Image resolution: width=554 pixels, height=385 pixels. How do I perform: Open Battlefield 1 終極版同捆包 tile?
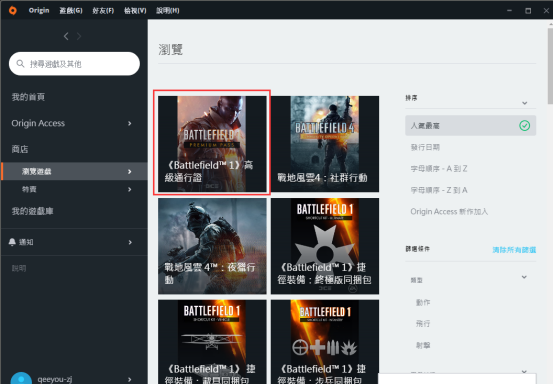coord(325,246)
